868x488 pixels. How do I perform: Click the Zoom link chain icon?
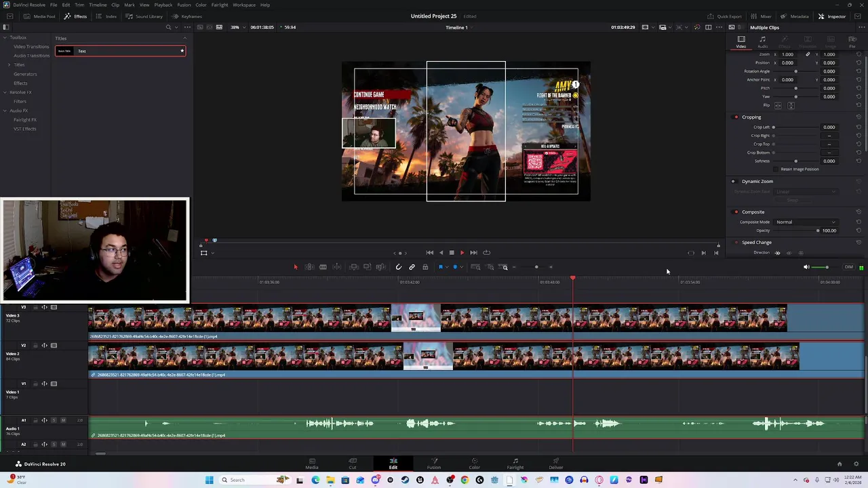(x=808, y=54)
